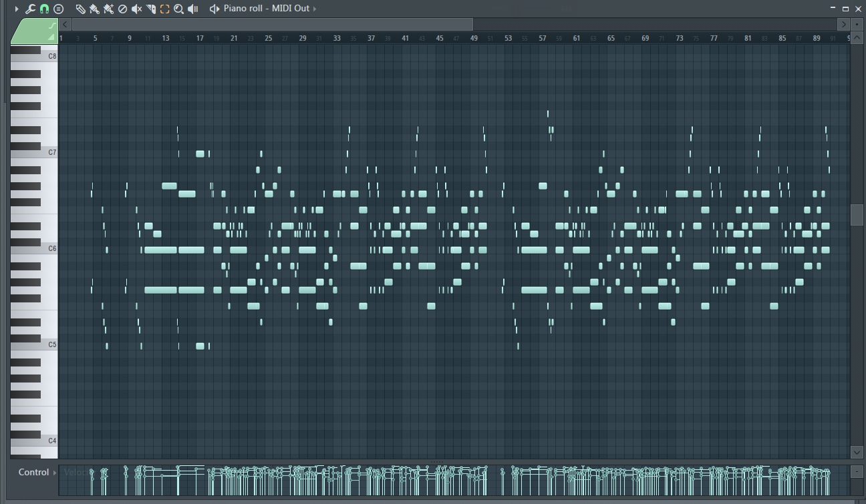
Task: Toggle the slide note icon in green corner
Action: tap(52, 26)
